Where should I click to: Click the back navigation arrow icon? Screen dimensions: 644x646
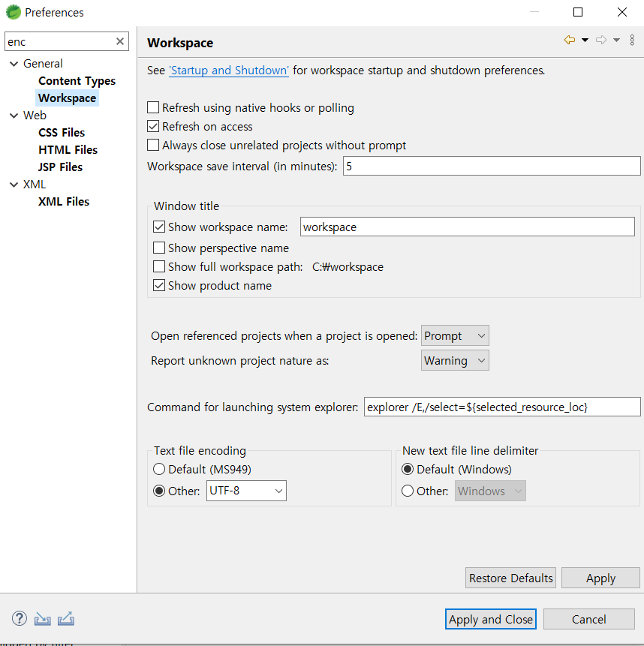pos(570,39)
